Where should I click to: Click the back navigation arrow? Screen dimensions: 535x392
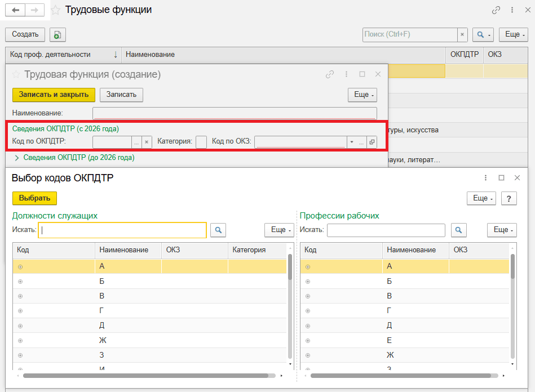point(15,10)
